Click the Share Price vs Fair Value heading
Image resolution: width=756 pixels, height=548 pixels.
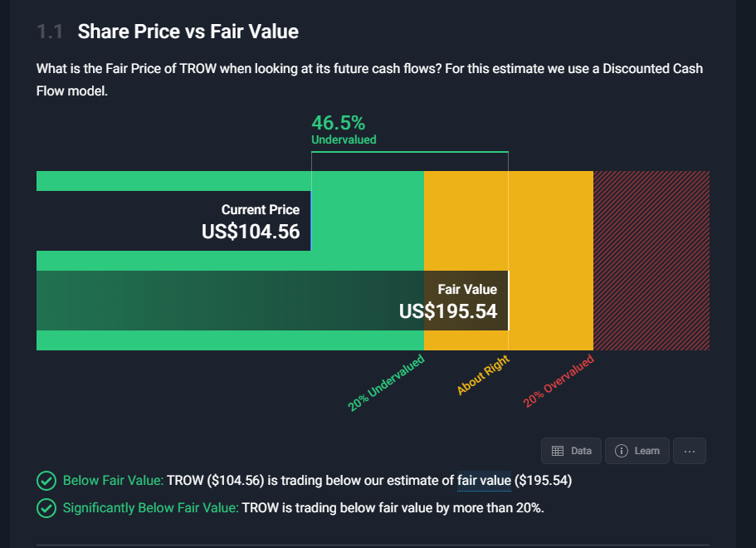point(188,32)
